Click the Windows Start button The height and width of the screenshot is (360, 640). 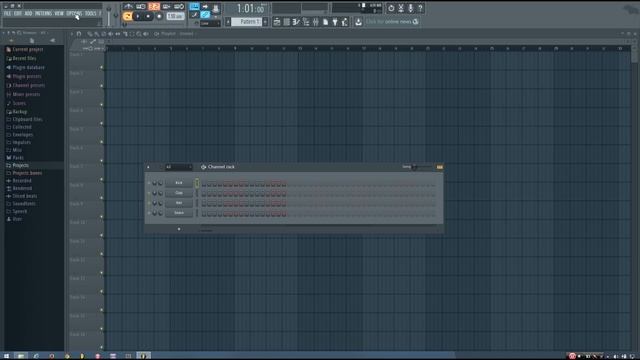(6, 356)
